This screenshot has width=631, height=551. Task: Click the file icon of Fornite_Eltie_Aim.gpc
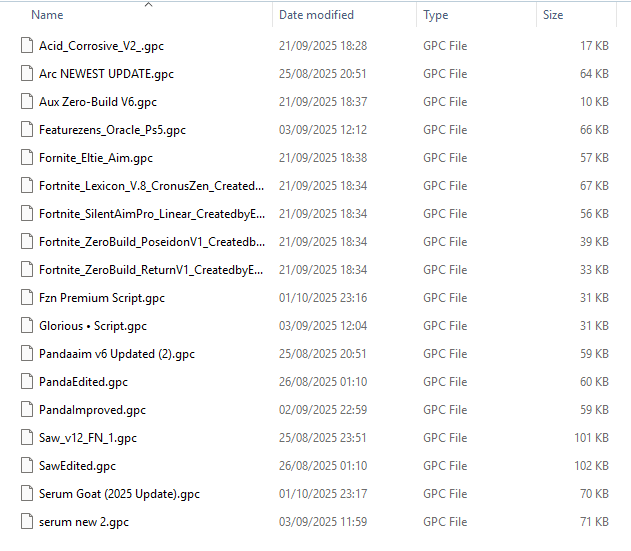click(27, 157)
